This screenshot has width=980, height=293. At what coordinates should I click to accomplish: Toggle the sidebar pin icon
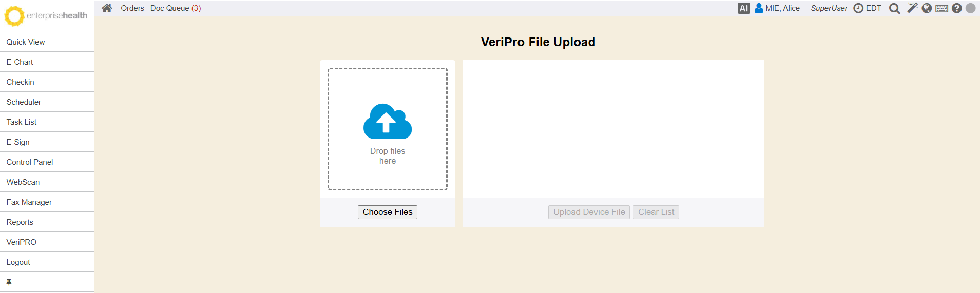pos(9,282)
